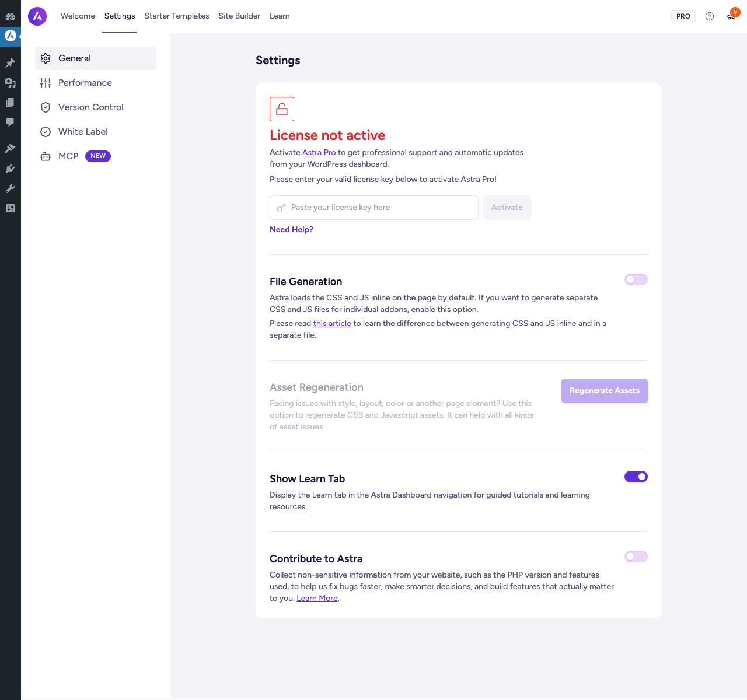This screenshot has height=700, width=747.
Task: Open the notifications megaphone icon
Action: [x=731, y=16]
